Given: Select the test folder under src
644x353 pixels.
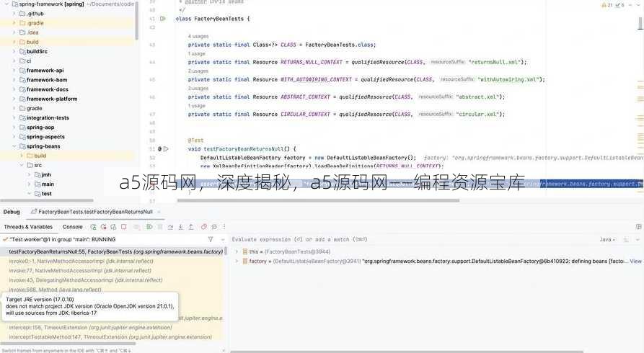Looking at the screenshot, I should coord(46,194).
